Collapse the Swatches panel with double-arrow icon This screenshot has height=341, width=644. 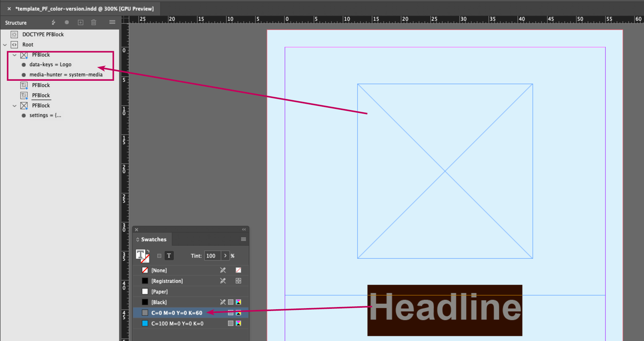[x=244, y=230]
